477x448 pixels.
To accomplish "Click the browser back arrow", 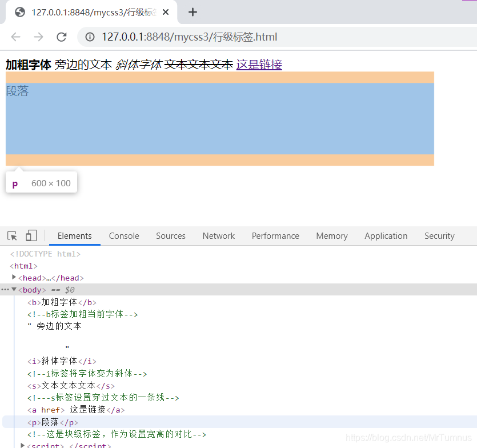I will (15, 37).
